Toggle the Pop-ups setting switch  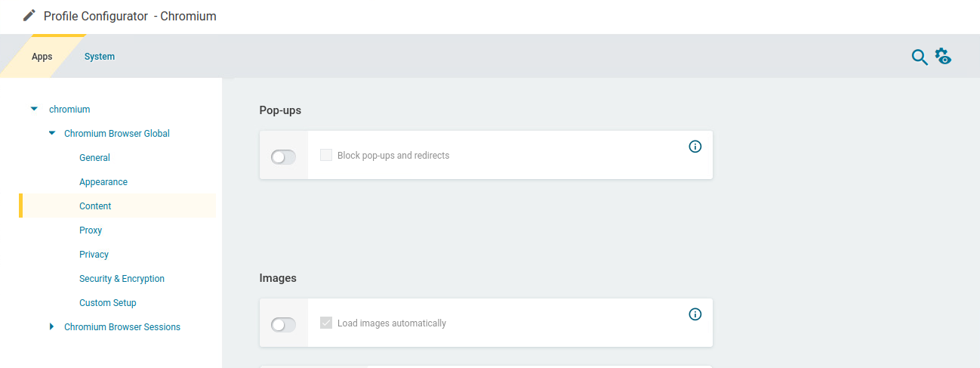283,157
